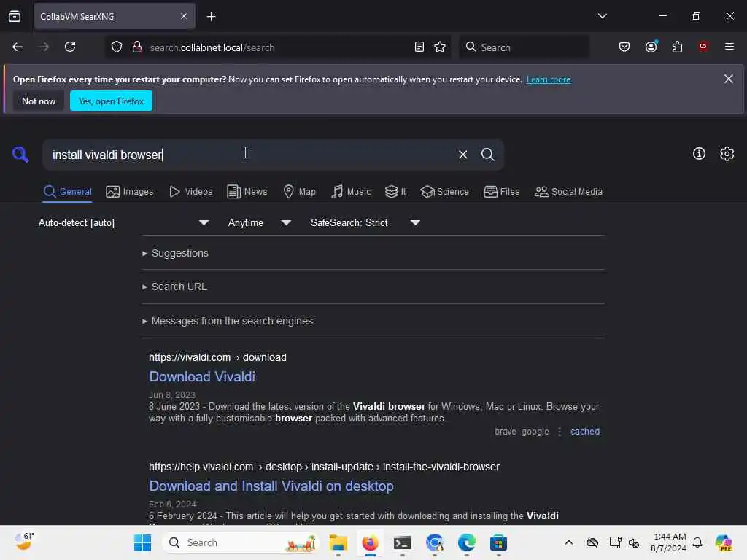Open the notifications bell in system tray
Image resolution: width=747 pixels, height=560 pixels.
697,542
